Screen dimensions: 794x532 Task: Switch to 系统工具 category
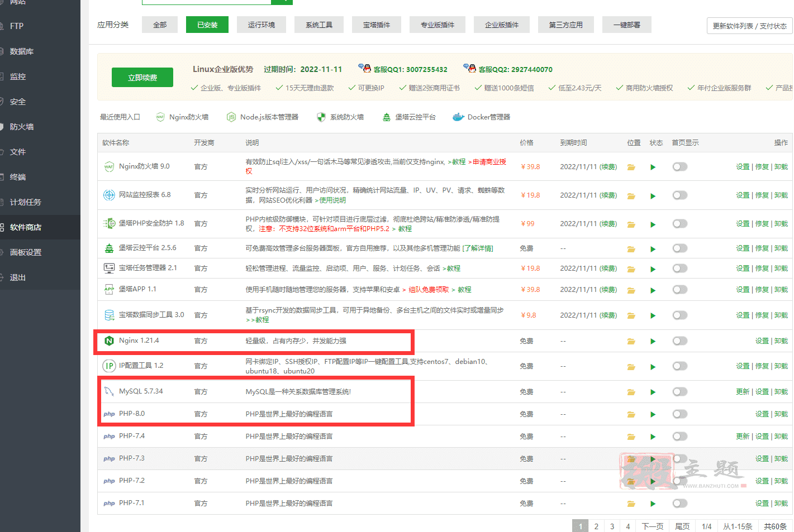(x=319, y=25)
